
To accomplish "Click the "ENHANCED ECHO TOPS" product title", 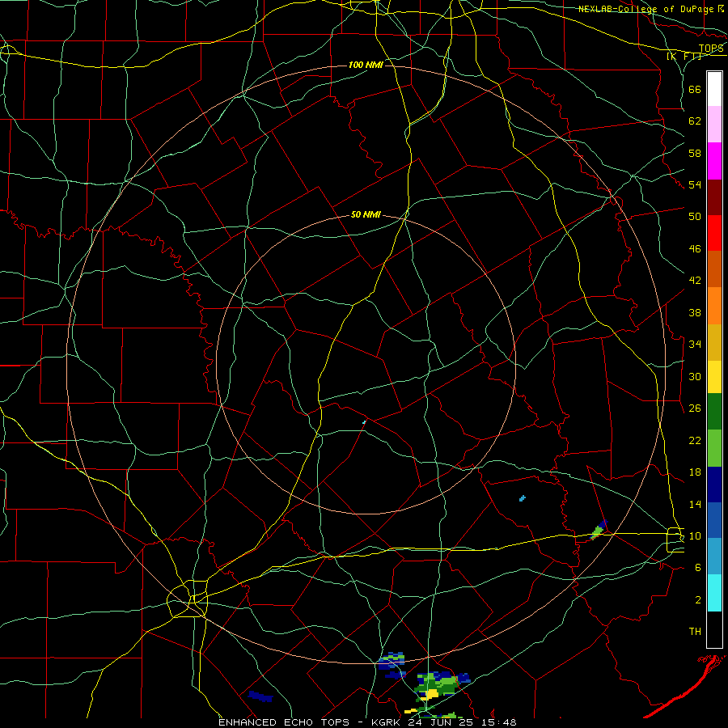I will (284, 722).
